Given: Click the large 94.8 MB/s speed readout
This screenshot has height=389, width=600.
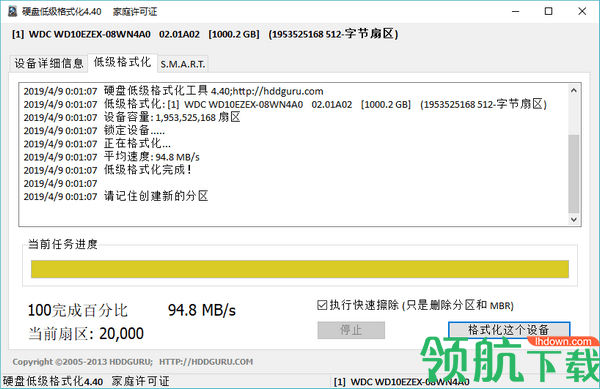Looking at the screenshot, I should [x=202, y=310].
